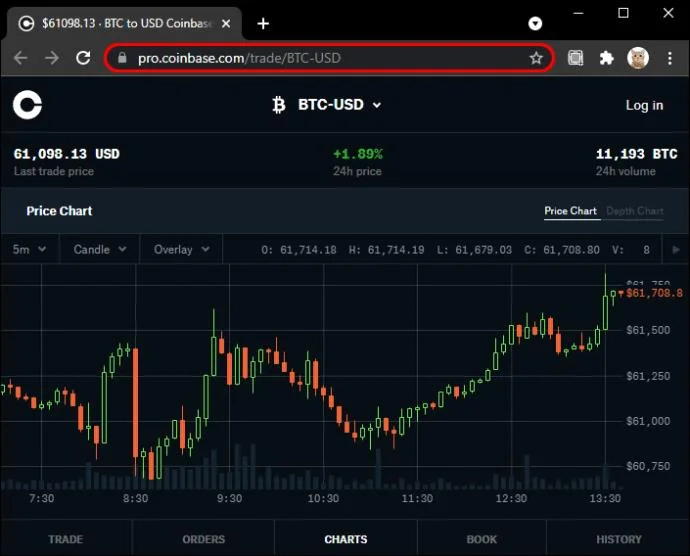
Task: Open the BOOK bottom tab
Action: pos(481,539)
